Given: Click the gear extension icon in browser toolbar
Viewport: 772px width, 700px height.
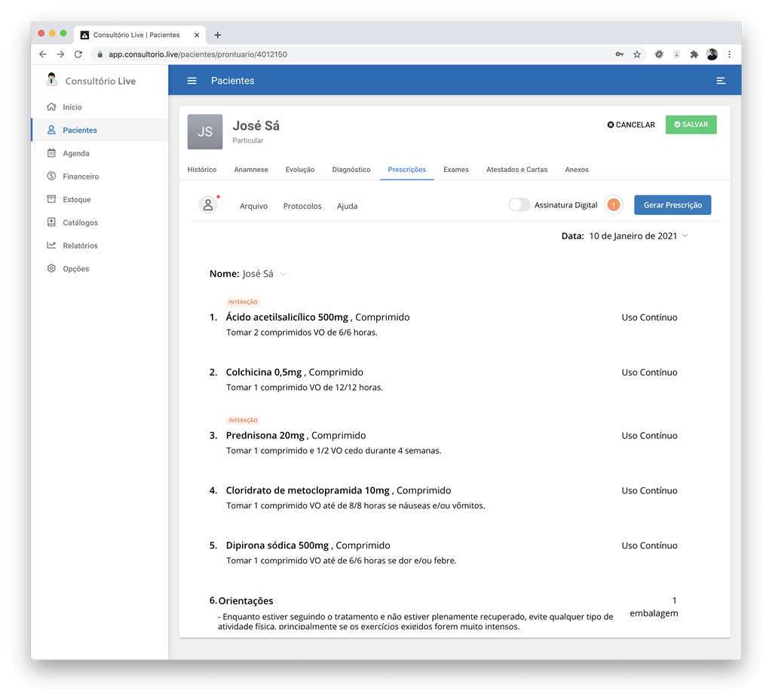Looking at the screenshot, I should point(659,54).
